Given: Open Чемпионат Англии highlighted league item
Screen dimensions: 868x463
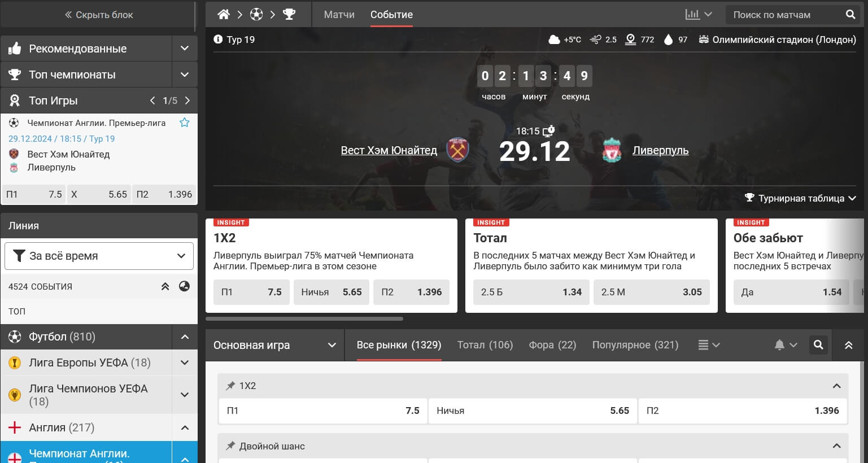Looking at the screenshot, I should [86, 453].
